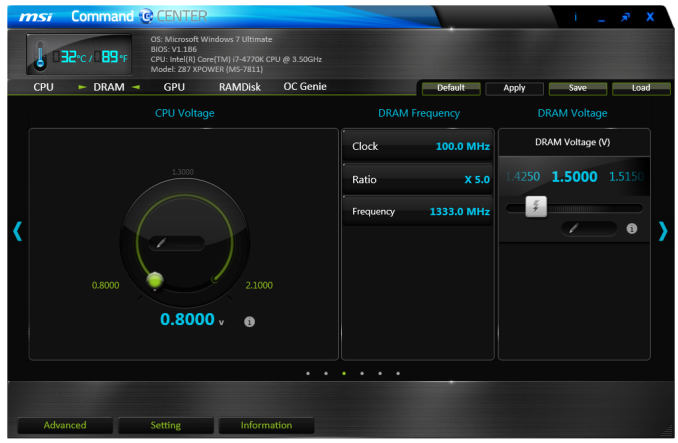Select the 1.5150 DRAM voltage value

click(x=627, y=177)
